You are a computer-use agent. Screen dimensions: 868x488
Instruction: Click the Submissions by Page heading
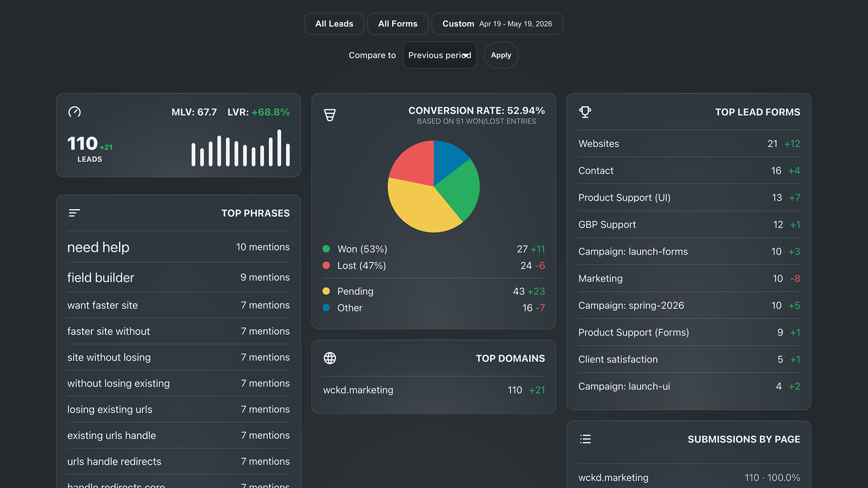point(744,439)
